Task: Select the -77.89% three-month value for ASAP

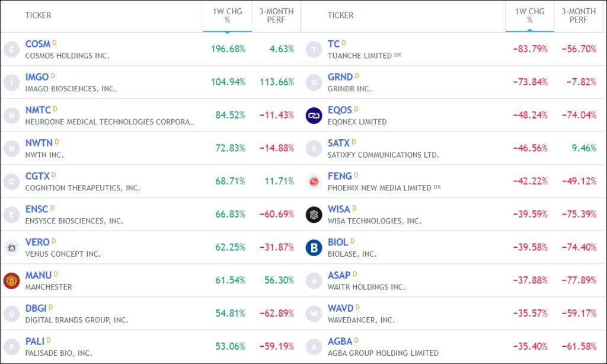Action: [x=579, y=280]
